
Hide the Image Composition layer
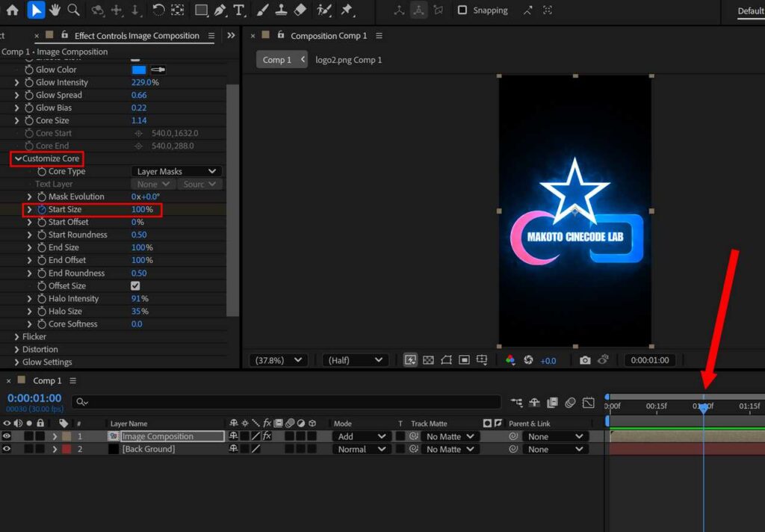coord(6,436)
